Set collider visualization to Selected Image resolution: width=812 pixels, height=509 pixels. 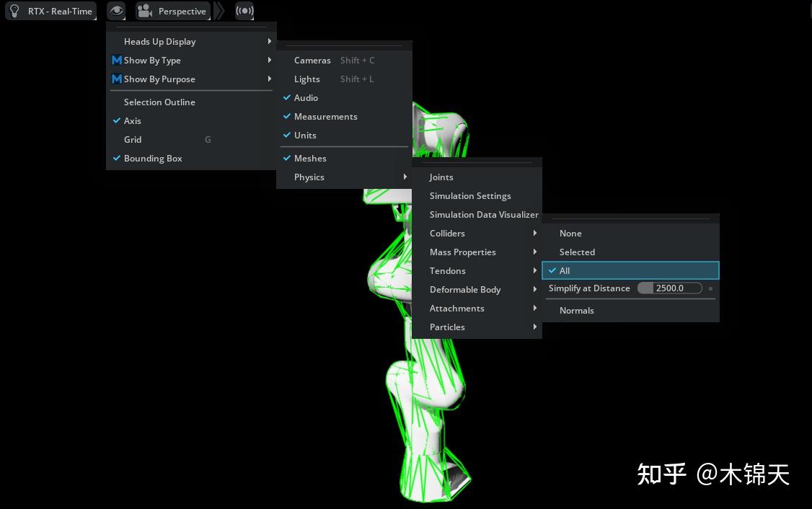577,252
